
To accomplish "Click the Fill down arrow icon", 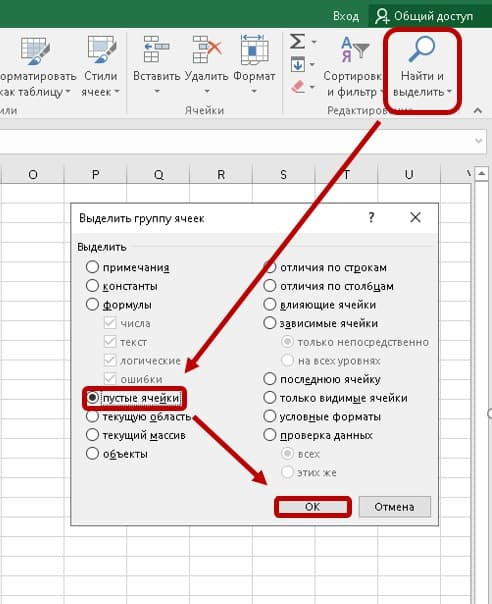I will click(297, 64).
